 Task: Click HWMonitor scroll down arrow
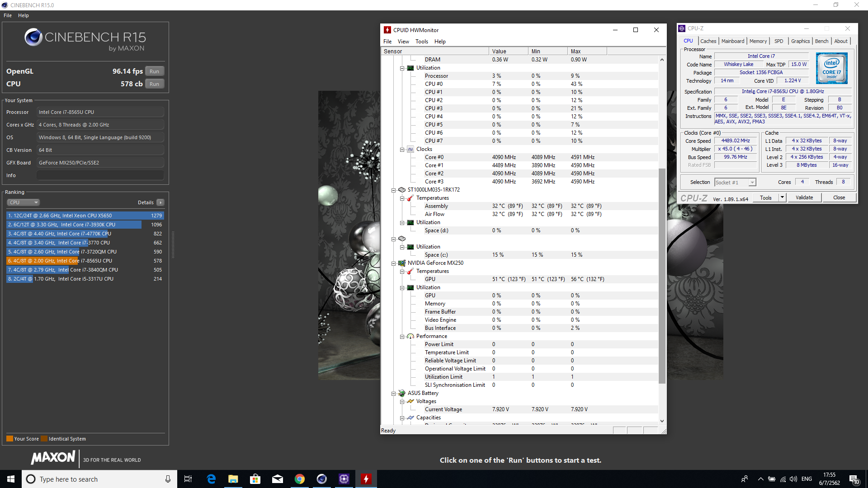click(x=662, y=421)
